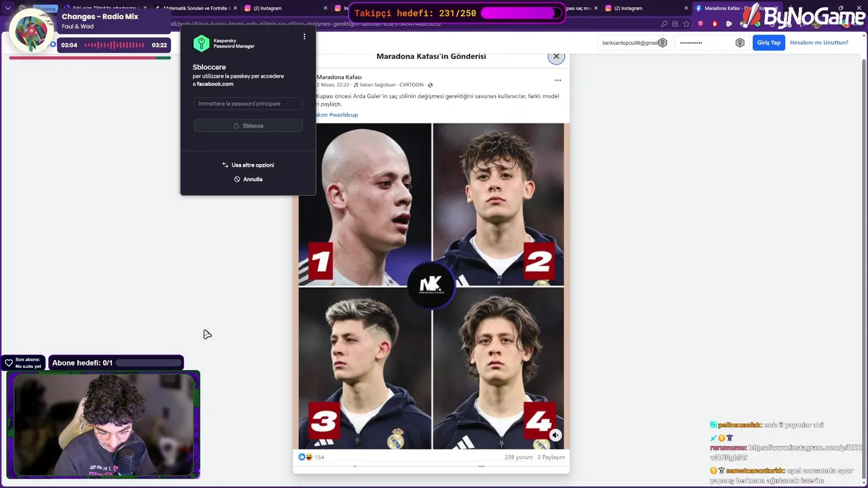Click the Kaspersky icon in password field
This screenshot has width=868, height=488.
click(740, 43)
